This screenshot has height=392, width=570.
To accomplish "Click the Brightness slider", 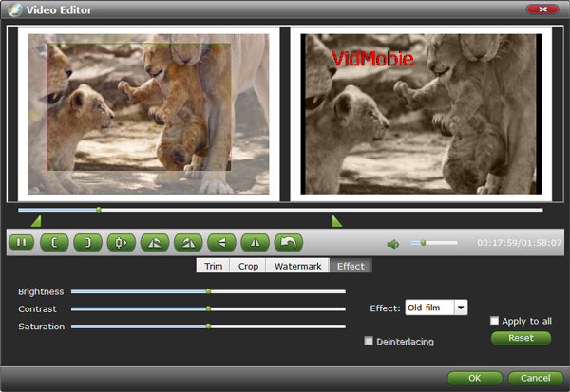I will [208, 291].
